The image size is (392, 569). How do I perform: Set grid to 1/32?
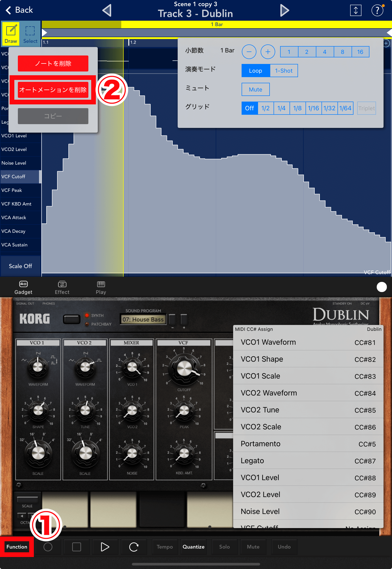click(x=329, y=108)
